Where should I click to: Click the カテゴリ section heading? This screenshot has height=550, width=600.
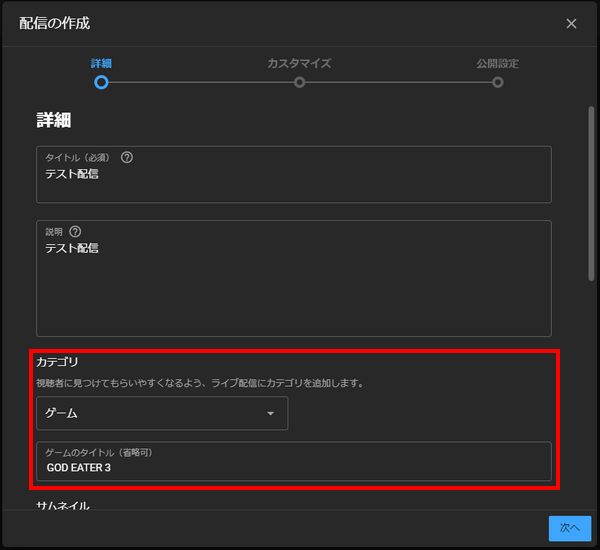[x=57, y=362]
